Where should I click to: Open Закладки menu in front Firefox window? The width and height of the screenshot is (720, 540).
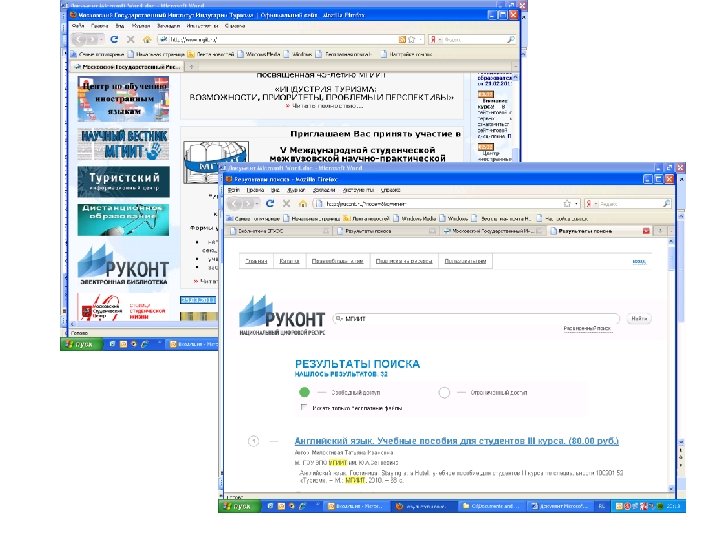tap(324, 190)
